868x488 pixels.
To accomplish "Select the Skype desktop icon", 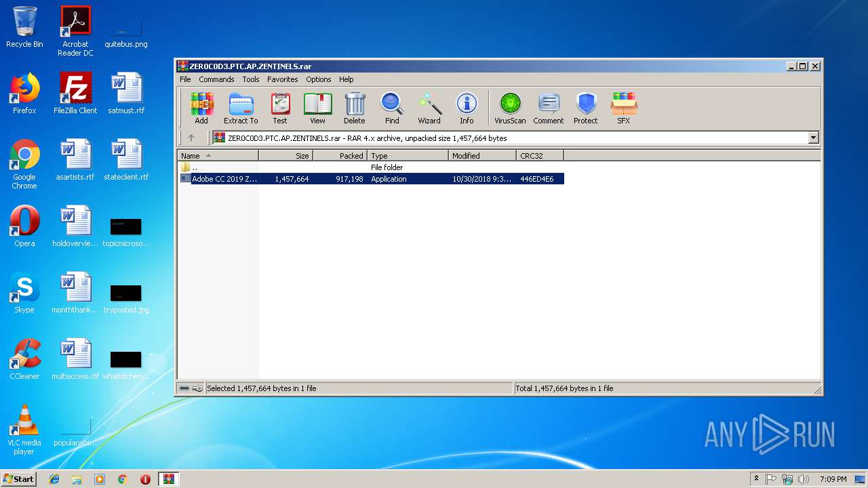I will [24, 293].
